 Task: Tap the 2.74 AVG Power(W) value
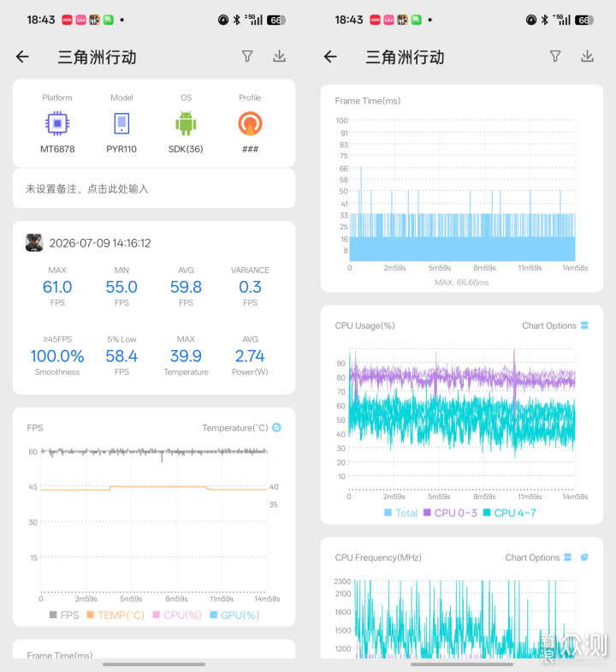[250, 356]
